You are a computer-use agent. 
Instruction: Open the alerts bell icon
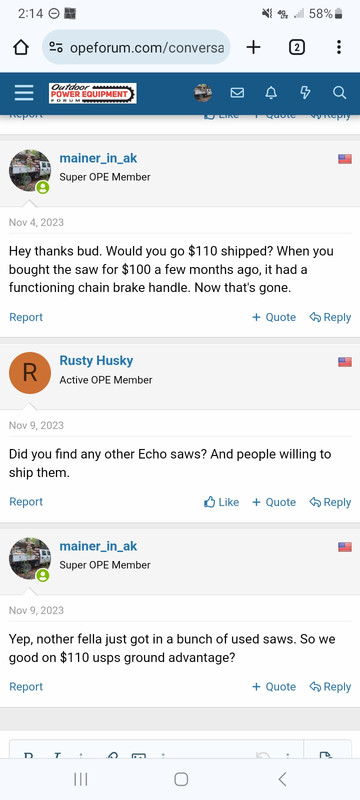point(271,93)
